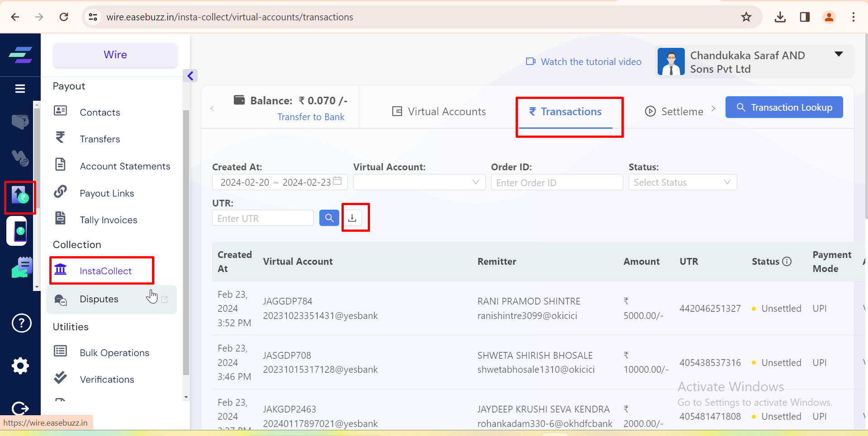Click the Easebuzz logo icon
Image resolution: width=868 pixels, height=436 pixels.
[x=20, y=55]
